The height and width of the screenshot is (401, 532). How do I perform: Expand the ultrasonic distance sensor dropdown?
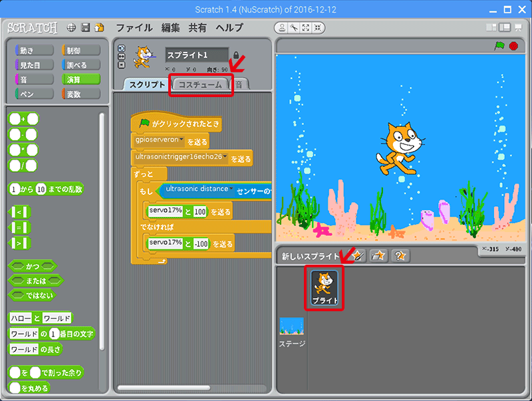point(231,190)
